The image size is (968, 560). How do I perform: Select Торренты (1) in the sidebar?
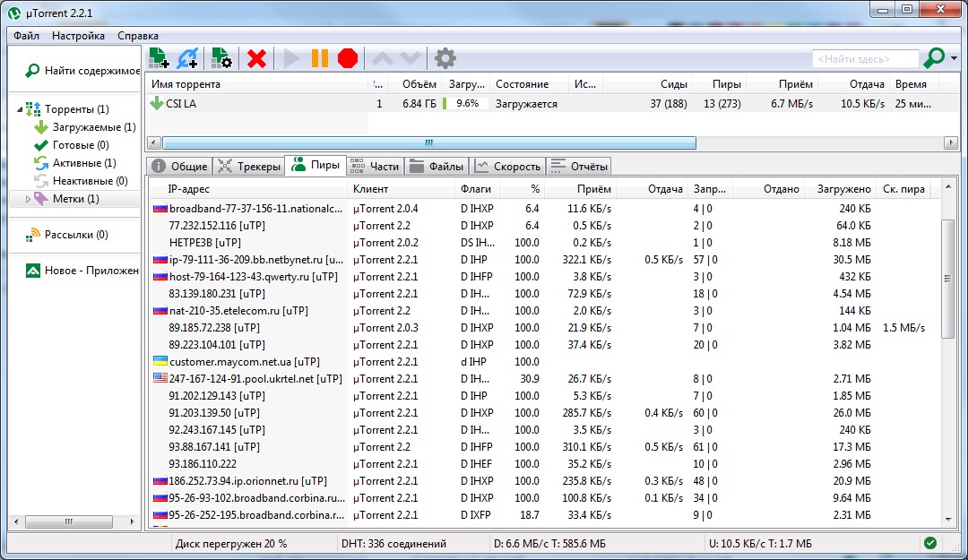(x=76, y=109)
